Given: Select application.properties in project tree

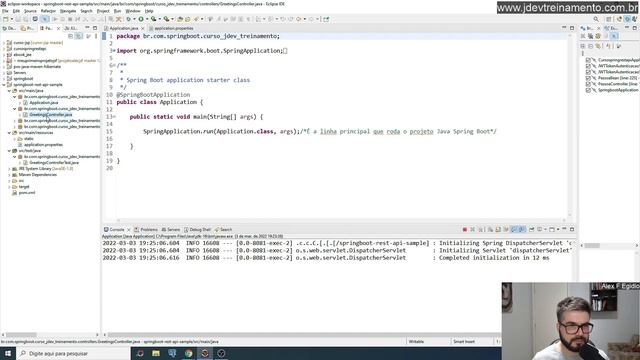Looking at the screenshot, I should [43, 145].
